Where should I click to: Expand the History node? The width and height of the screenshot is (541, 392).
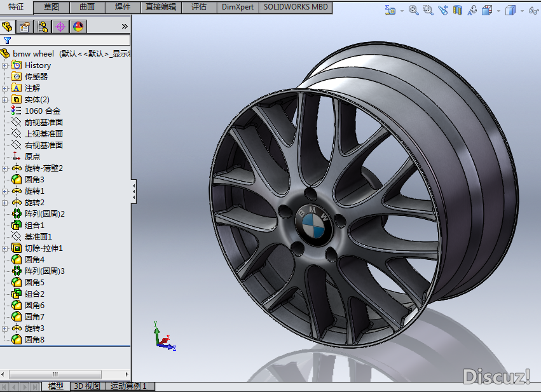pyautogui.click(x=4, y=65)
